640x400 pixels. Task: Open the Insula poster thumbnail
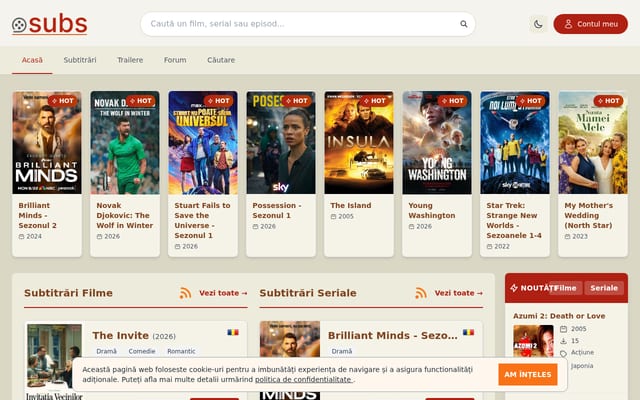click(359, 142)
